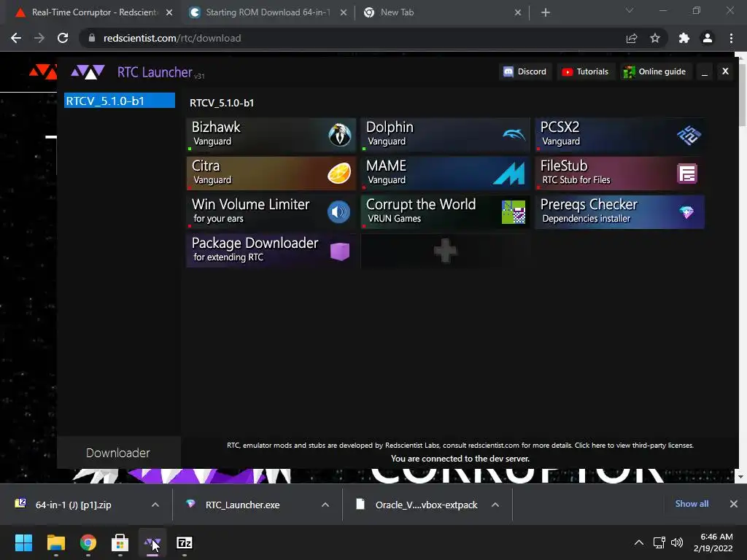Close the Real-Time Corruptor tab

click(x=169, y=13)
